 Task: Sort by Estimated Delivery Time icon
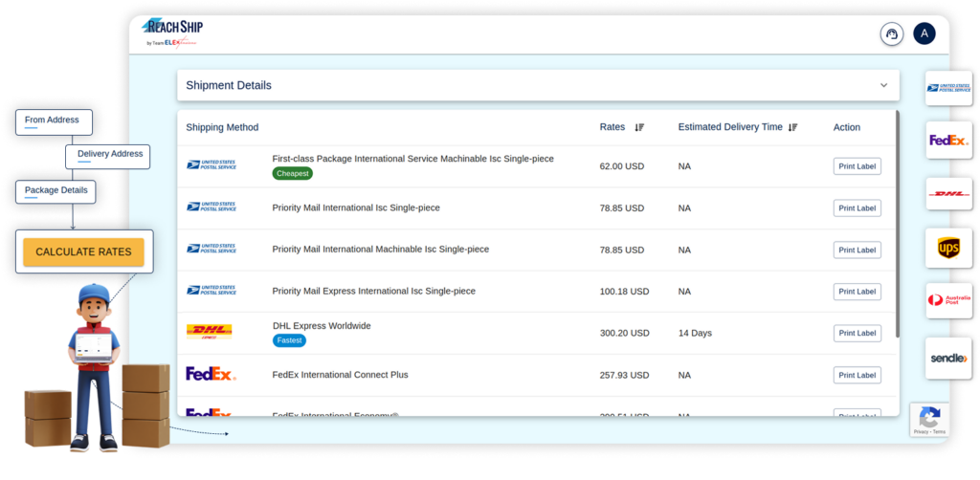coord(793,127)
